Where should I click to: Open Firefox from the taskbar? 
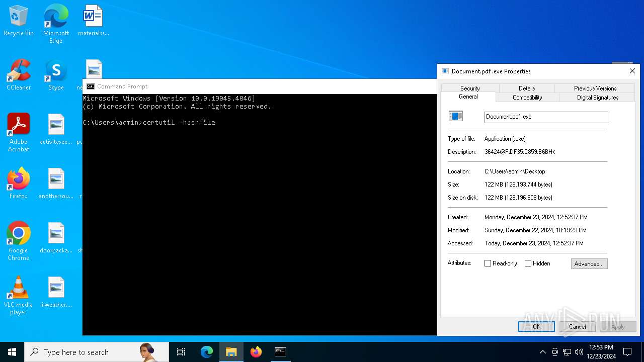[256, 352]
